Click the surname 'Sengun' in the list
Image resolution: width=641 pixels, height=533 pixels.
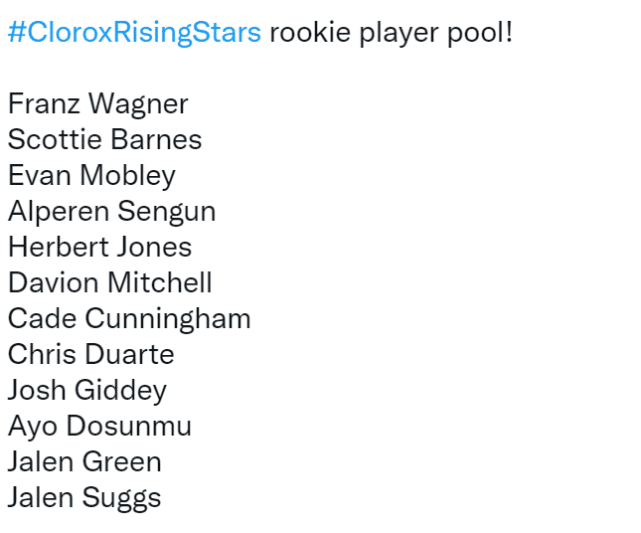[x=167, y=212]
